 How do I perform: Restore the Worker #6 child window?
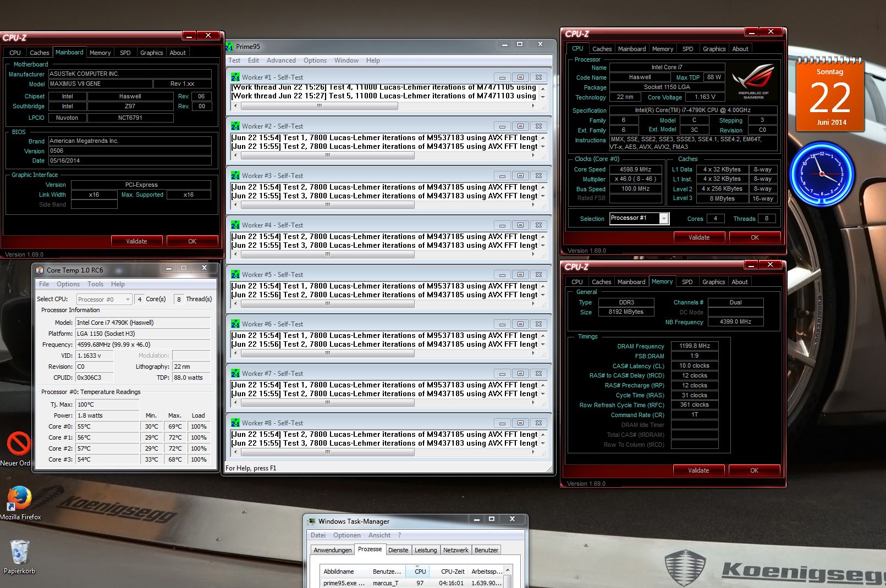click(520, 324)
